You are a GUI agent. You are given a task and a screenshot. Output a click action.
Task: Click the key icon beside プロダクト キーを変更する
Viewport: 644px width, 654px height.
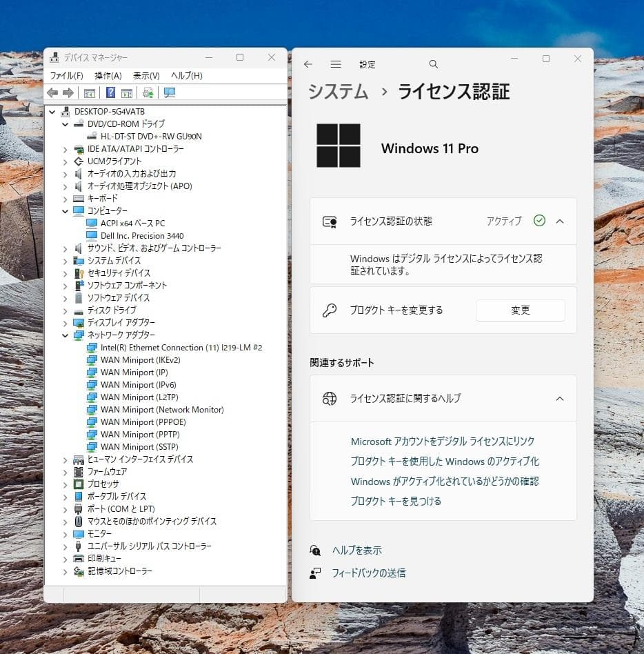pos(330,310)
